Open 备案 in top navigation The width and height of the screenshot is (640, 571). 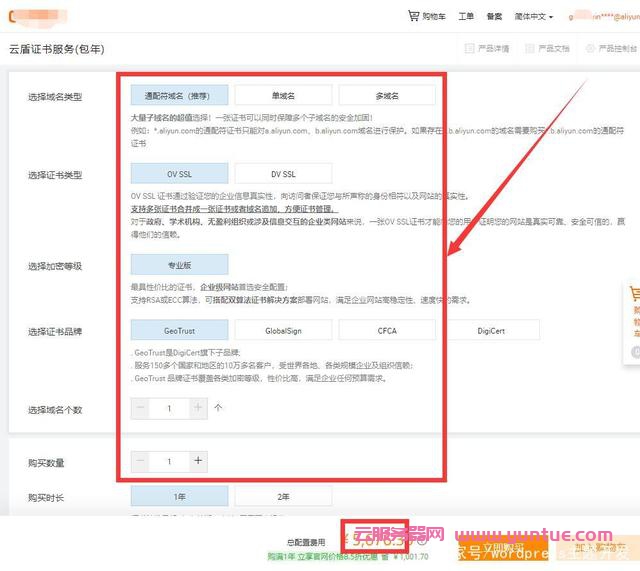[494, 17]
